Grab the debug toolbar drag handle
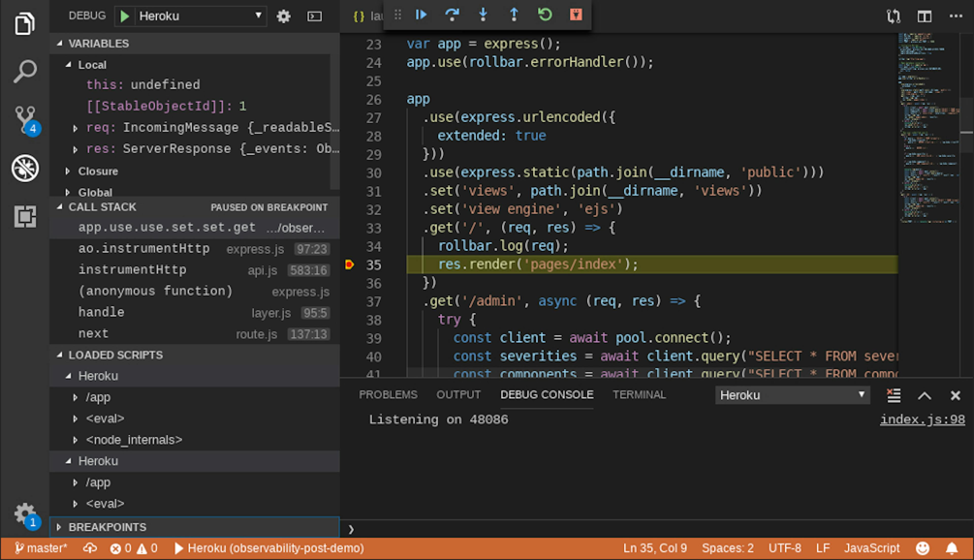Image resolution: width=974 pixels, height=560 pixels. click(397, 15)
